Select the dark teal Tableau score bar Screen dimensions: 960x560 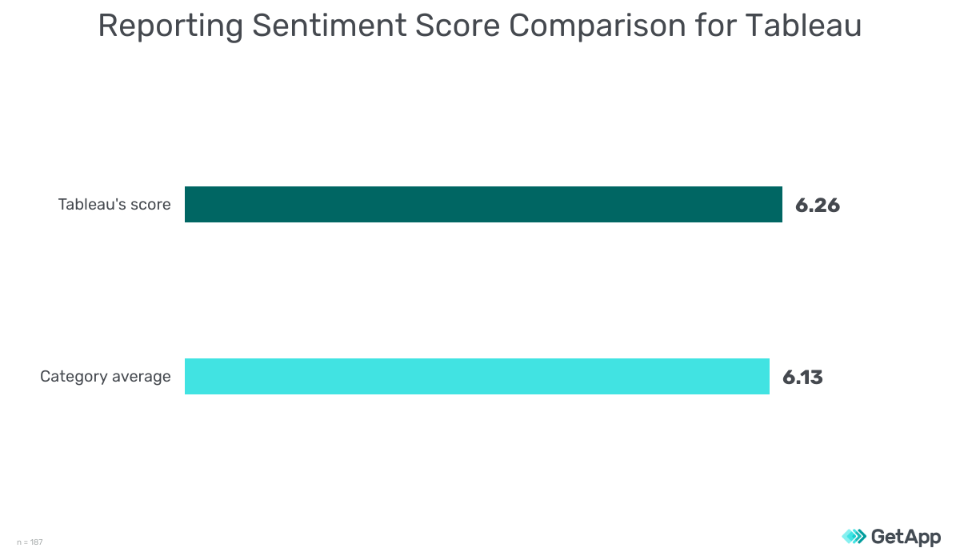483,204
